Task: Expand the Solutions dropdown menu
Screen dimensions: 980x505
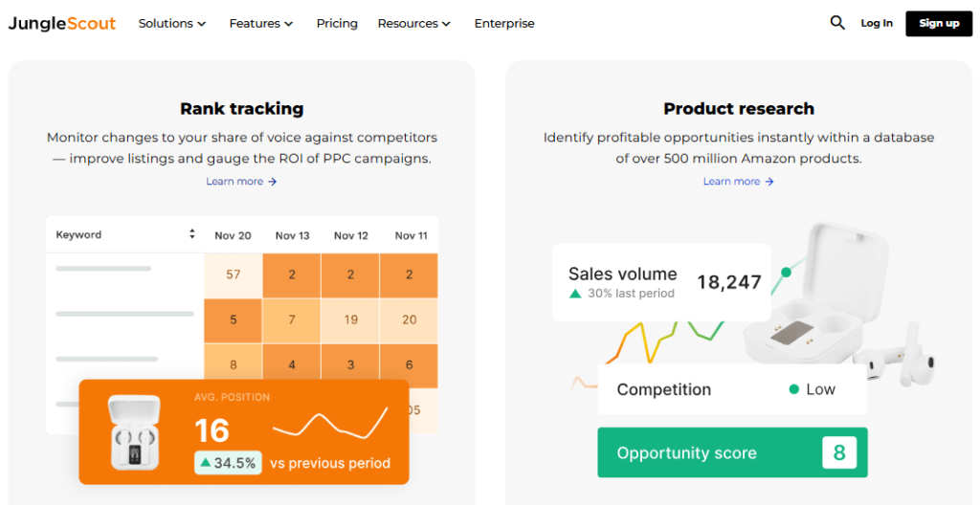Action: pos(172,23)
